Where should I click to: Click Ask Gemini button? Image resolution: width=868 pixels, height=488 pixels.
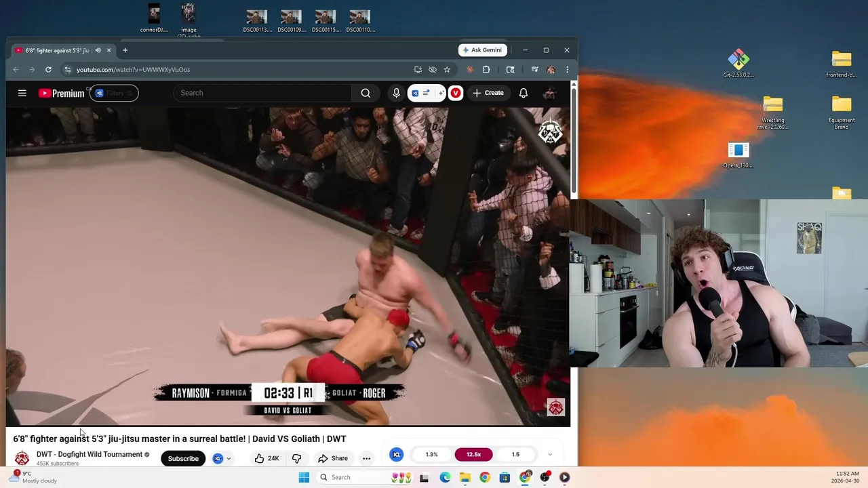click(x=484, y=50)
